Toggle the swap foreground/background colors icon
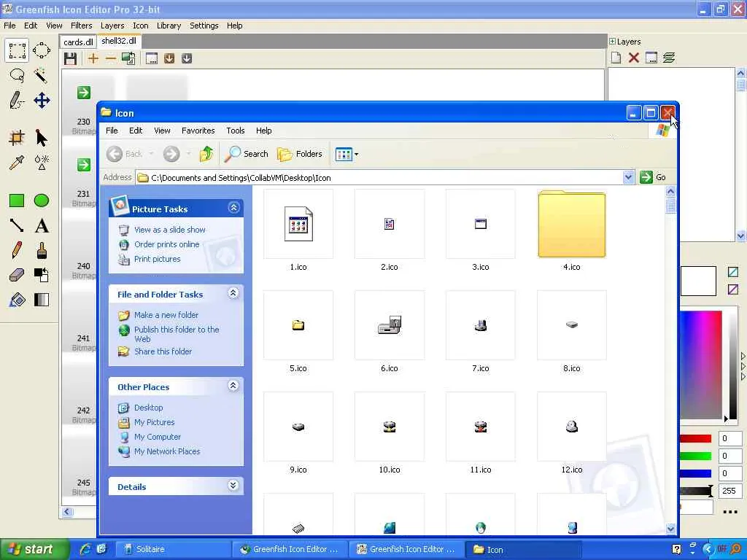Image resolution: width=747 pixels, height=560 pixels. click(x=42, y=275)
